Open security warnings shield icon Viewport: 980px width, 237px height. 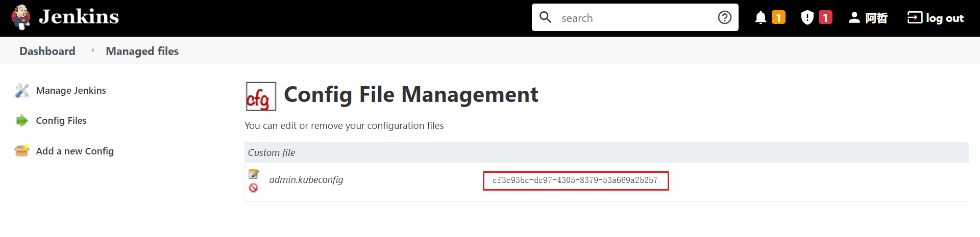tap(807, 18)
